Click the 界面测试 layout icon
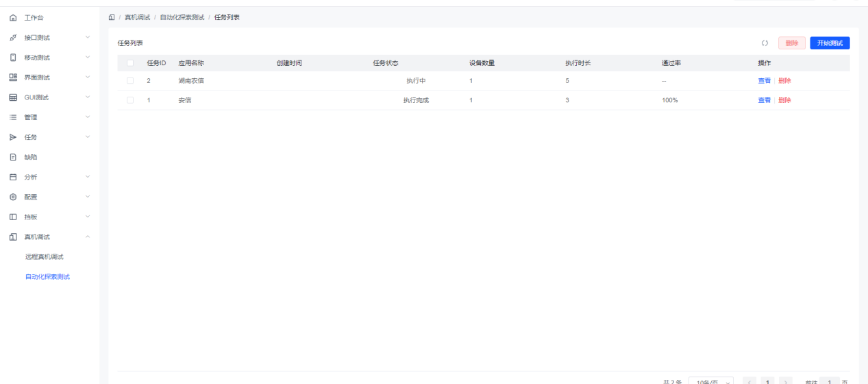This screenshot has width=868, height=384. 12,77
